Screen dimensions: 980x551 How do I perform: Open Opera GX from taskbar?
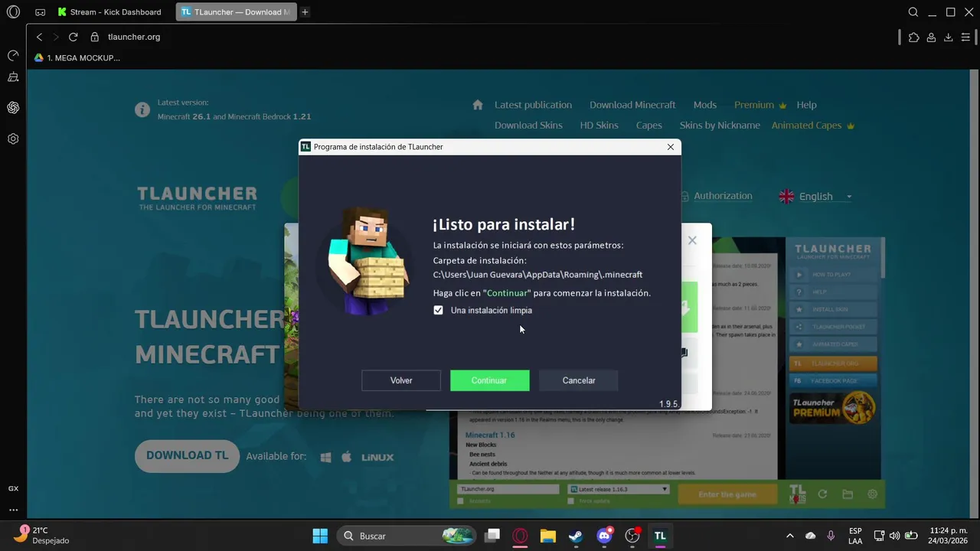pos(521,536)
